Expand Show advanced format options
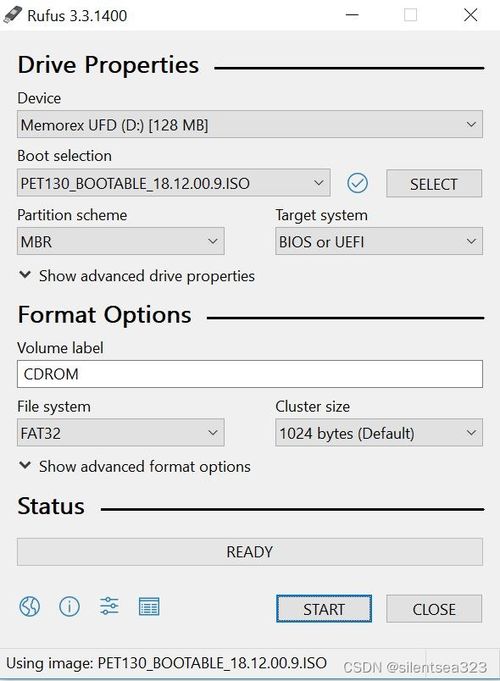Viewport: 500px width, 681px height. click(x=135, y=466)
